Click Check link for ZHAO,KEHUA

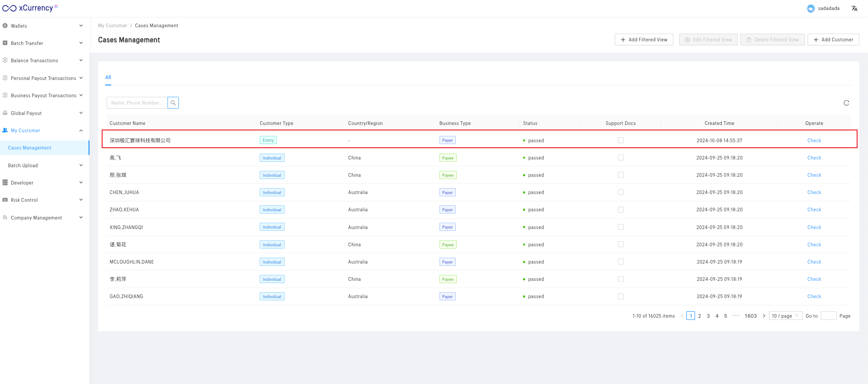click(814, 210)
